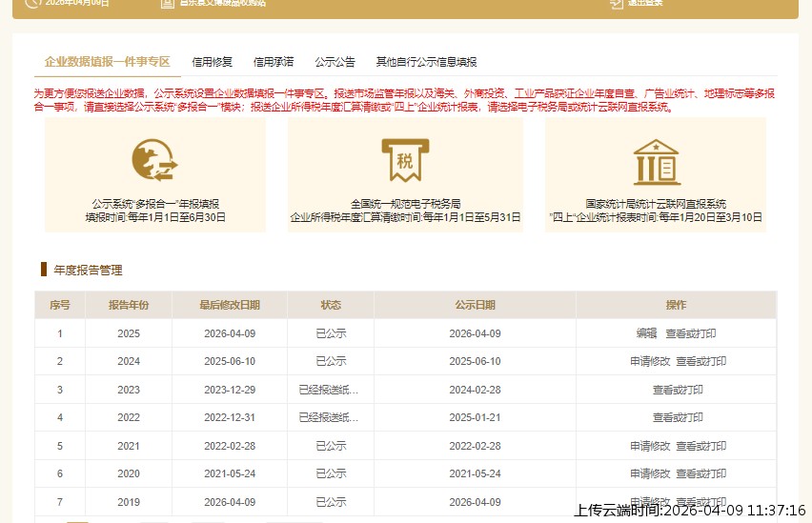
Task: Open the 其他自行公示信息填报 tab
Action: [426, 62]
